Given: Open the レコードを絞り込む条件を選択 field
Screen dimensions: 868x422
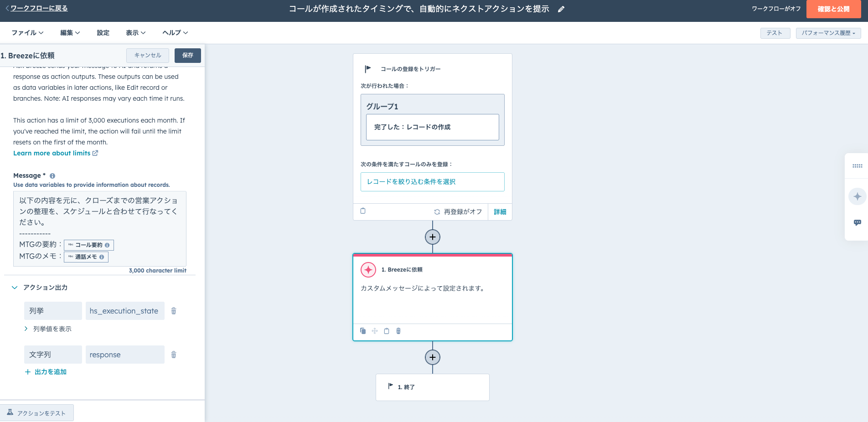Looking at the screenshot, I should 432,182.
